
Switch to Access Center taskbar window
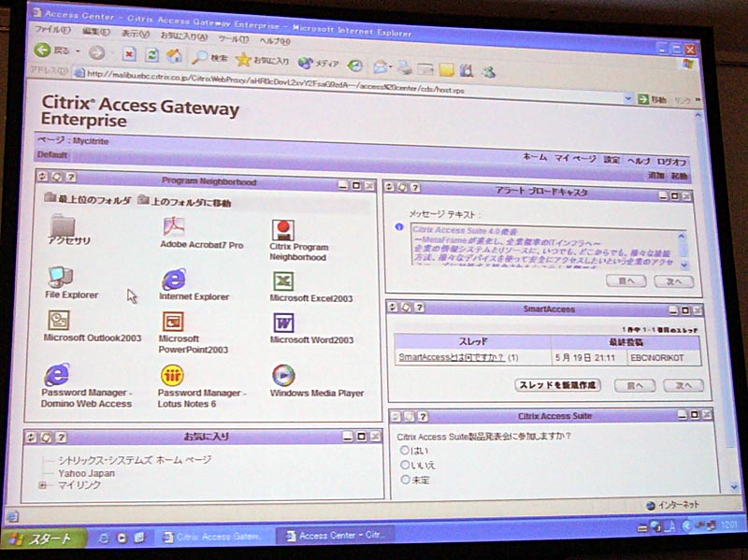337,535
